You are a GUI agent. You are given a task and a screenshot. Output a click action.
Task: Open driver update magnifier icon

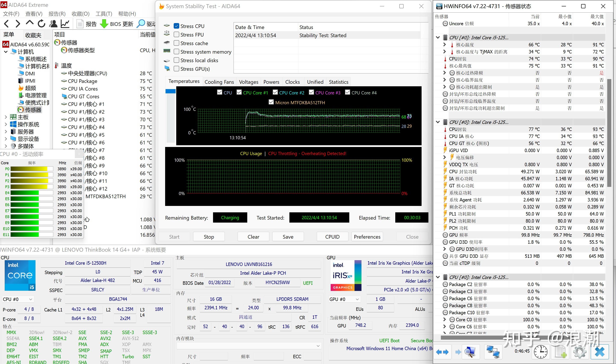(x=141, y=23)
